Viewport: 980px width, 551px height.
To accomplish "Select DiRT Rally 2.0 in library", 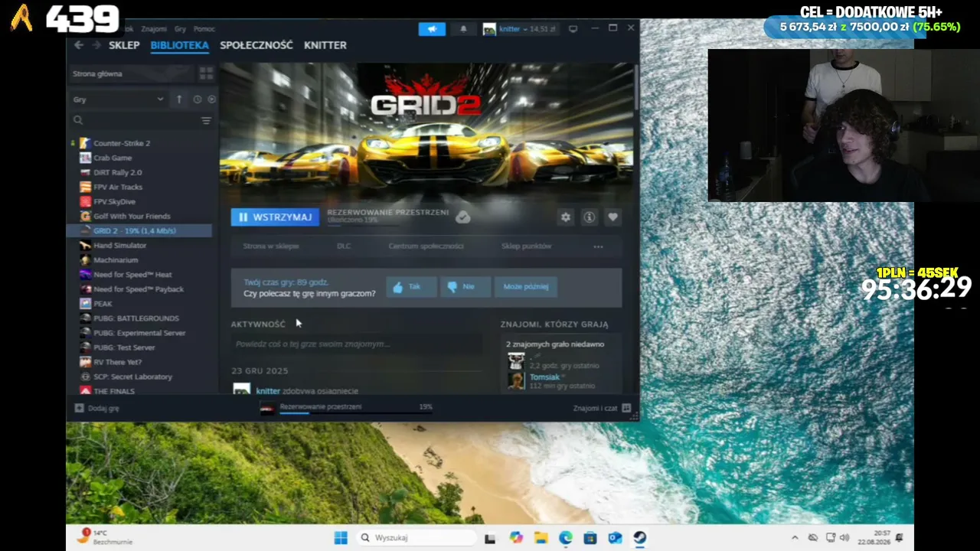I will point(117,172).
